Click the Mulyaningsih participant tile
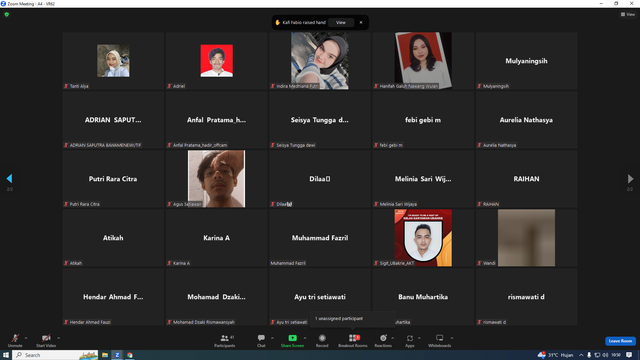The width and height of the screenshot is (640, 360). click(x=527, y=61)
